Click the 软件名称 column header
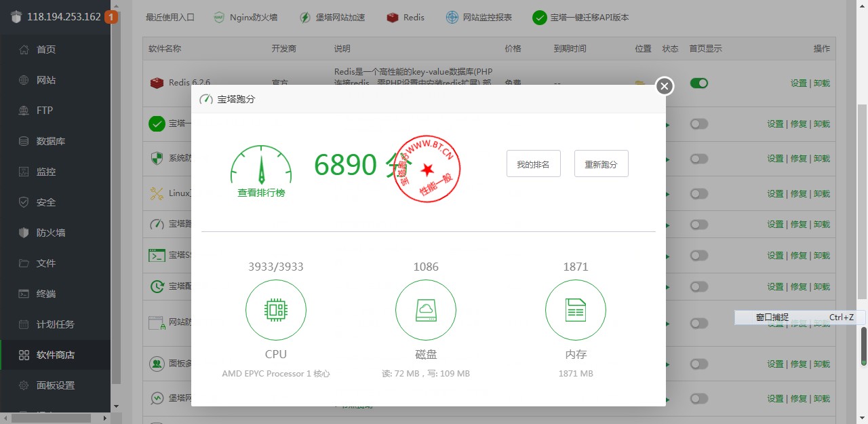 [x=165, y=49]
